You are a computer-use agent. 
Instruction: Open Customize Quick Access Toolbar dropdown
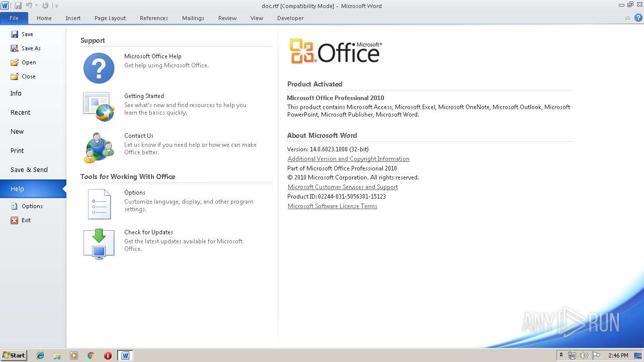pyautogui.click(x=56, y=6)
